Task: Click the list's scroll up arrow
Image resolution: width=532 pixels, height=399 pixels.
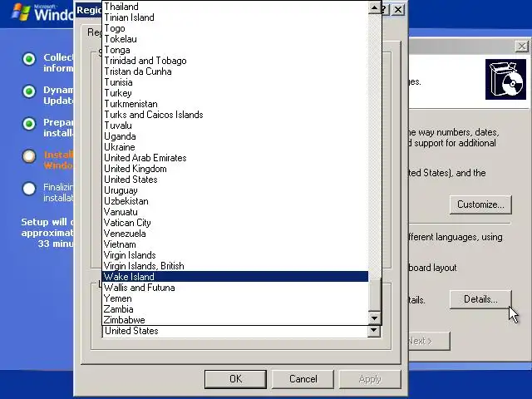Action: tap(375, 7)
